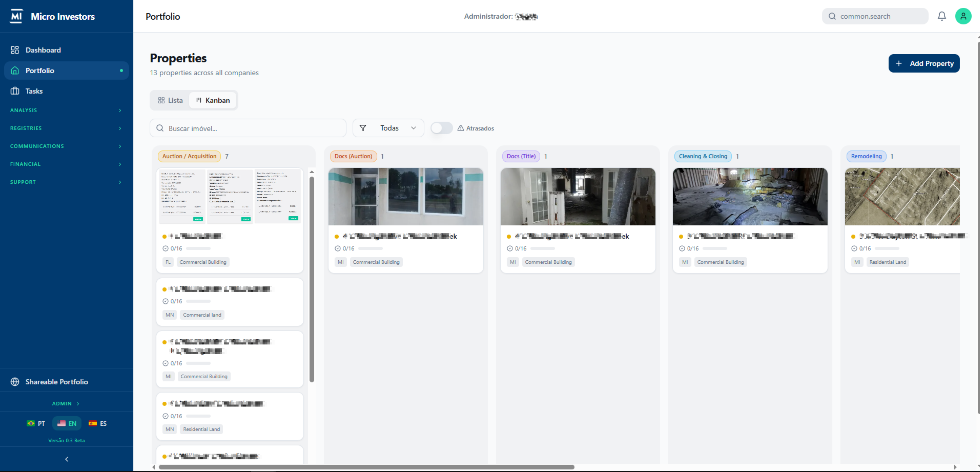The image size is (980, 472).
Task: Open the aerial map thumbnail in Remodeling card
Action: pos(902,196)
